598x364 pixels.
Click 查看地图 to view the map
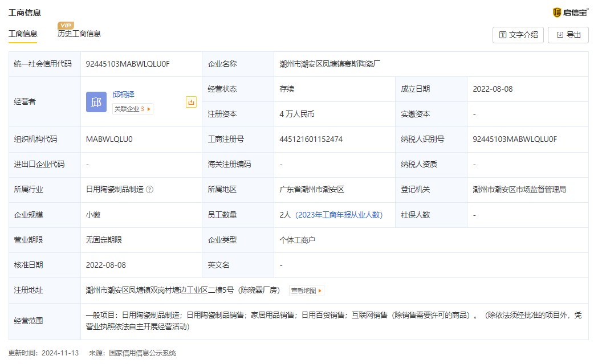[x=307, y=291]
